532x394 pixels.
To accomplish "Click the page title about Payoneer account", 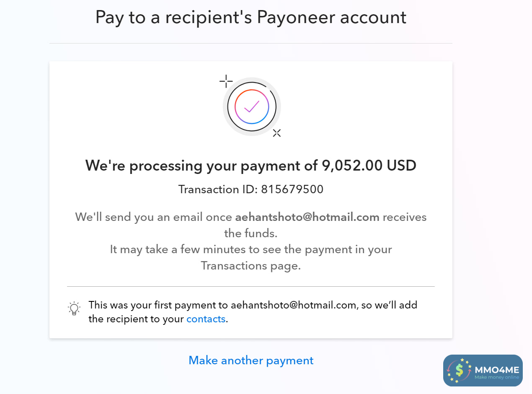I will pyautogui.click(x=251, y=18).
